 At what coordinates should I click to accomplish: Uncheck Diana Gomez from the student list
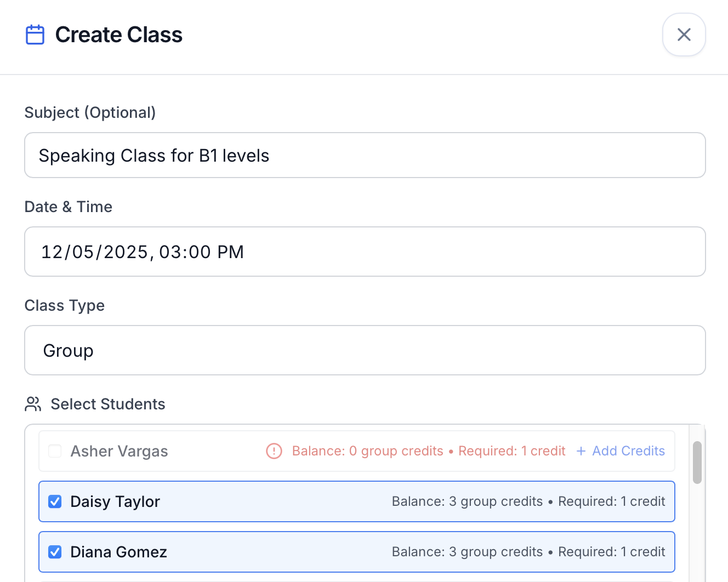(55, 552)
